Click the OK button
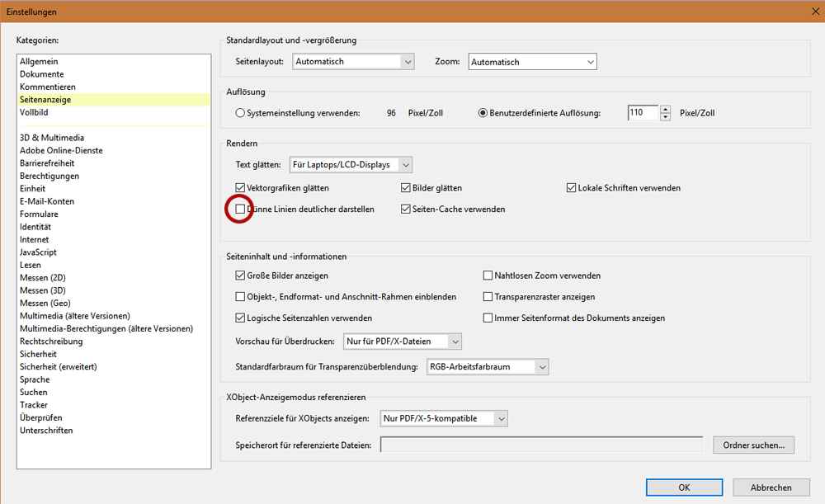 click(x=684, y=488)
